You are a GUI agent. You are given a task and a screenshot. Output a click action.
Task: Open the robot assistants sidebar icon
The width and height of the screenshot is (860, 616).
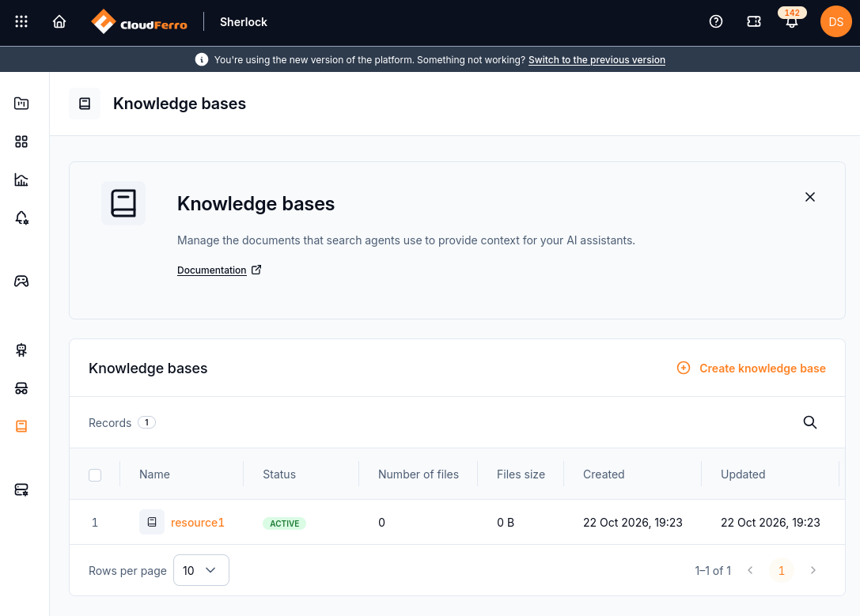(21, 350)
